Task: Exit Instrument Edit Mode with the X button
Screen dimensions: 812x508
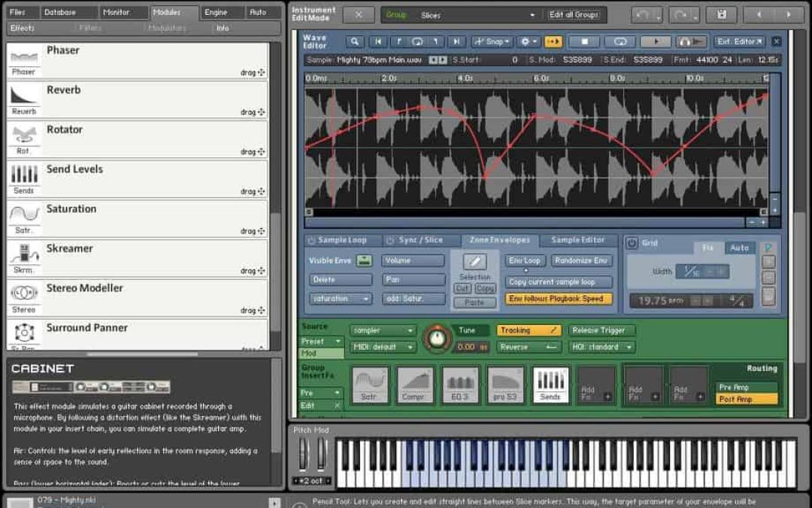Action: (359, 14)
